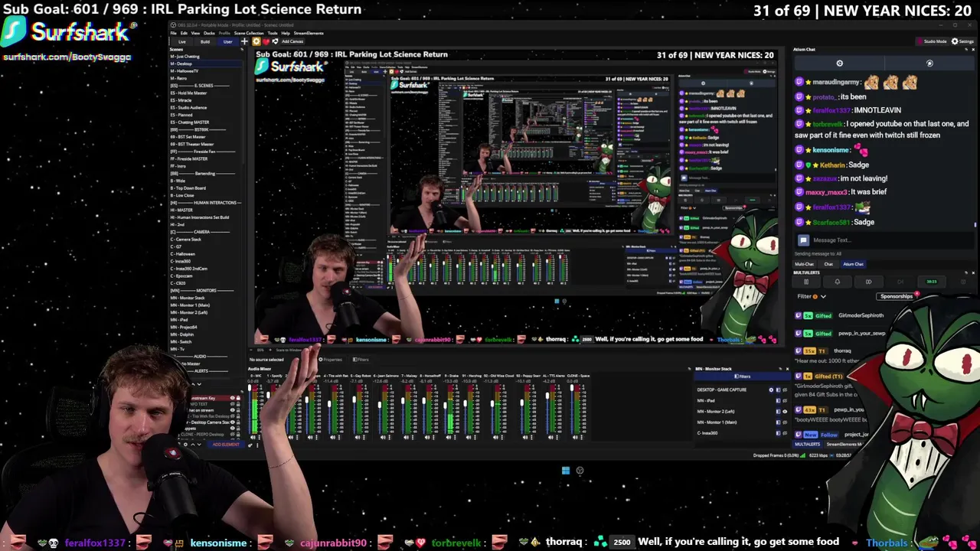The width and height of the screenshot is (980, 551).
Task: Click the red heart icon in OBS toolbar
Action: (x=266, y=41)
